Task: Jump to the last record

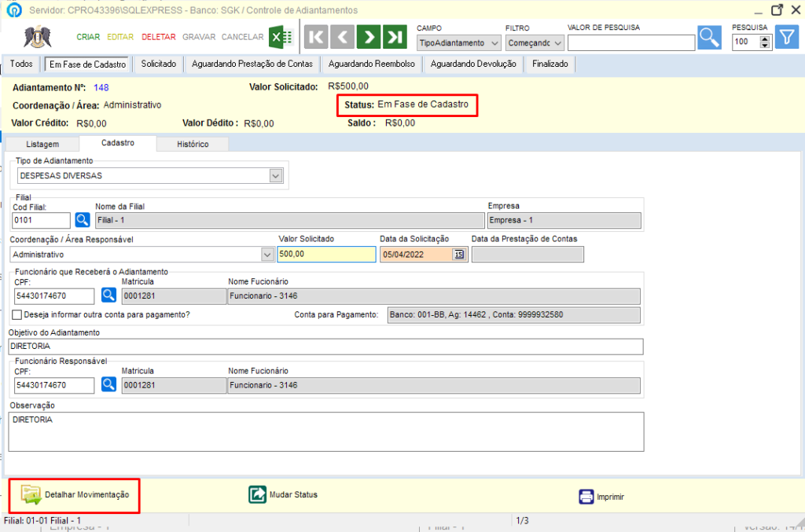Action: coord(395,37)
